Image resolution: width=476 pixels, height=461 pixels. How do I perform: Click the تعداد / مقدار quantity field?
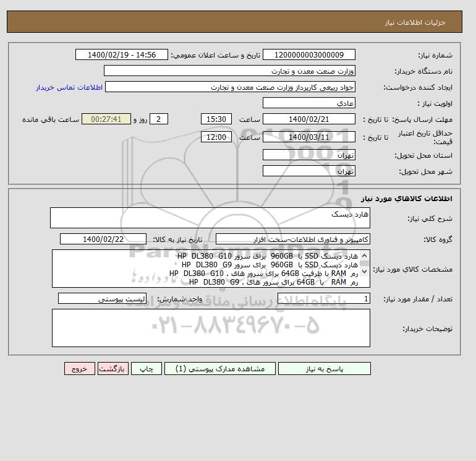323,298
